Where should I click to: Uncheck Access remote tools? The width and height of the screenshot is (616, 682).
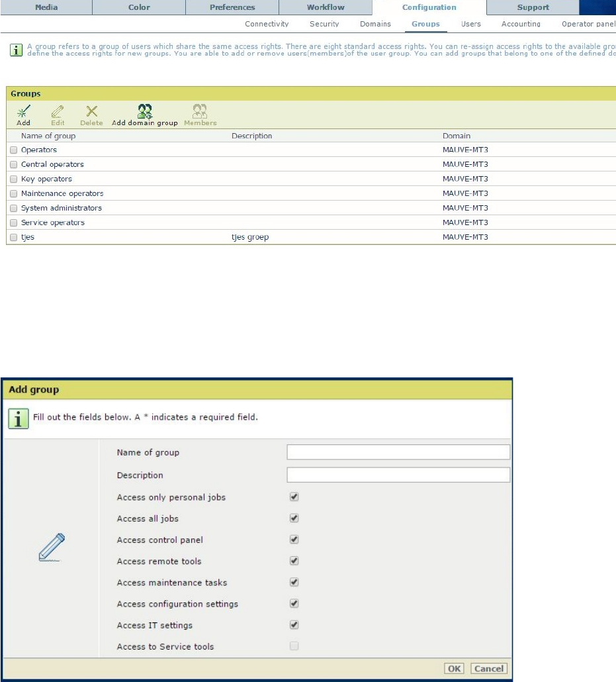(x=294, y=561)
